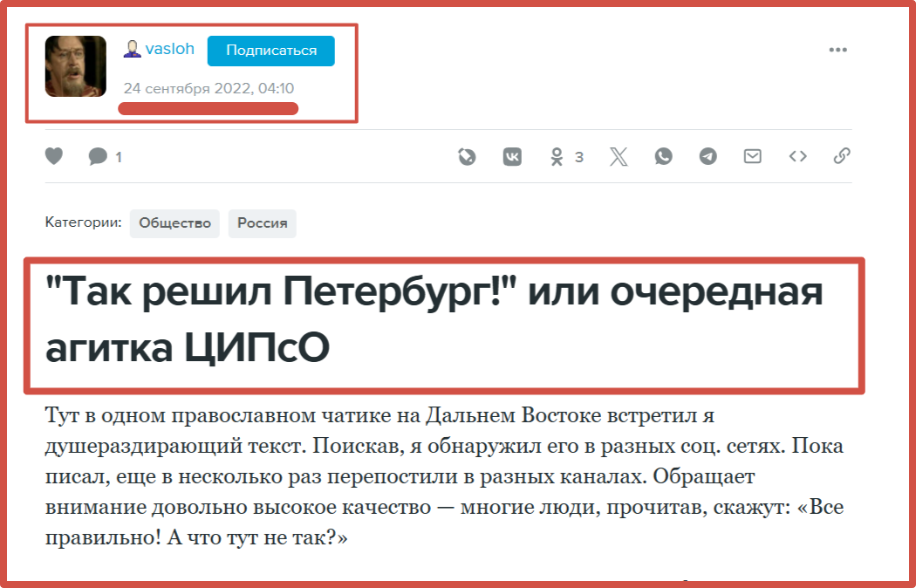Viewport: 916px width, 588px height.
Task: Share the post by email envelope
Action: (x=752, y=157)
